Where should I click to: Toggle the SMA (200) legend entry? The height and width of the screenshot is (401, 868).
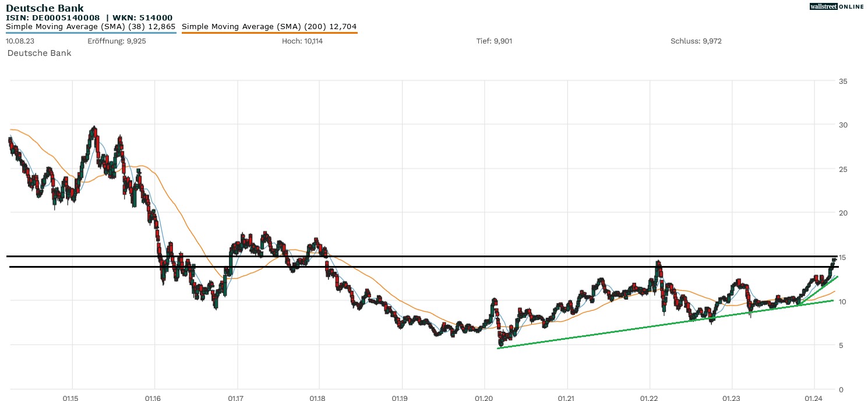269,27
